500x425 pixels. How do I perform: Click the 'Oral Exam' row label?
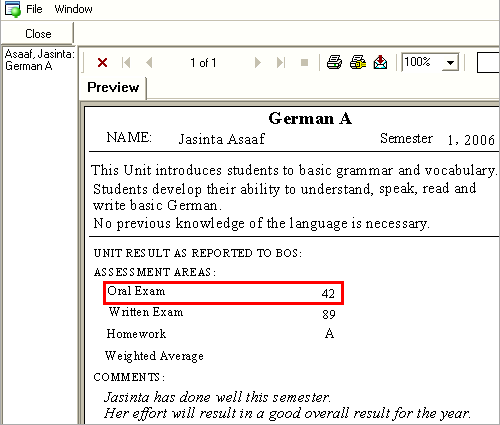[136, 291]
